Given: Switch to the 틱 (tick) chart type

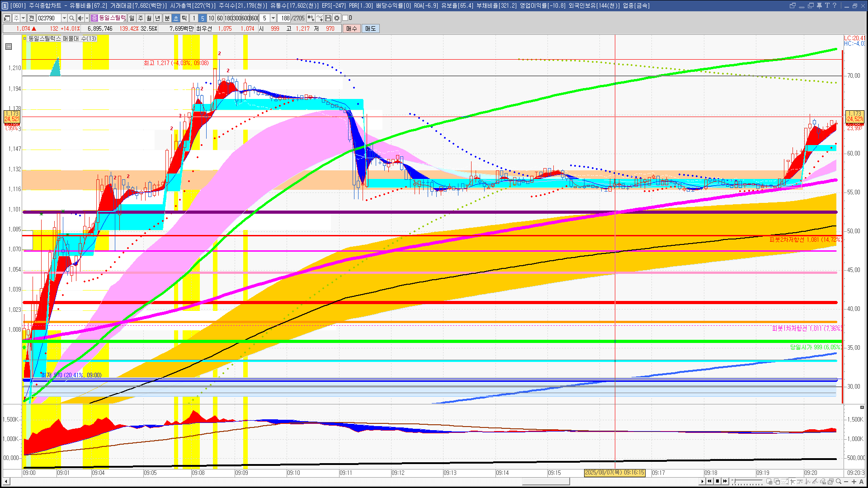Looking at the screenshot, I should coord(184,18).
